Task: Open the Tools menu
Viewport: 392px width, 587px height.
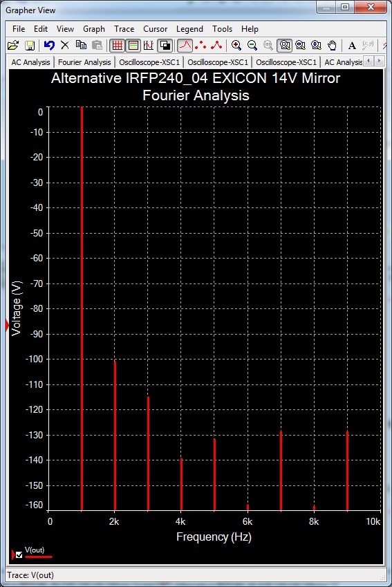Action: [x=223, y=29]
